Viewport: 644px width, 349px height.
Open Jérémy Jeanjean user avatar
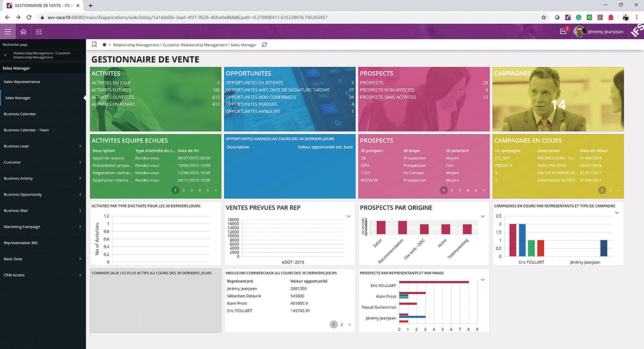(579, 32)
